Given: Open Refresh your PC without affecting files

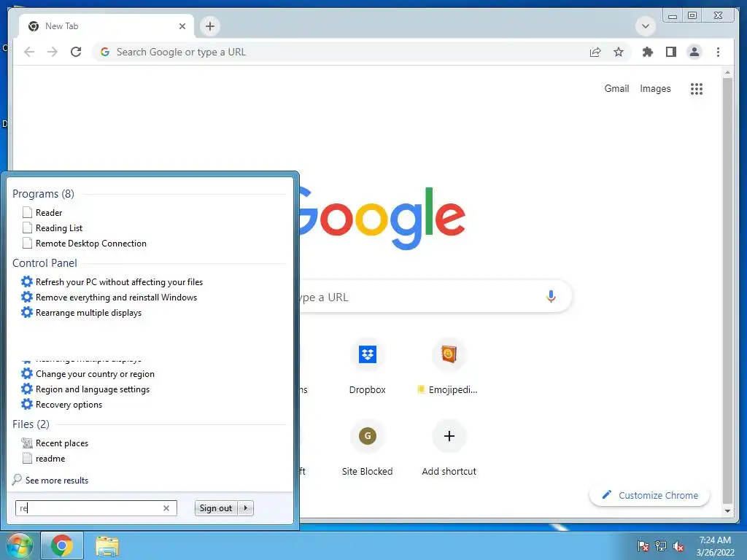Looking at the screenshot, I should [x=119, y=282].
